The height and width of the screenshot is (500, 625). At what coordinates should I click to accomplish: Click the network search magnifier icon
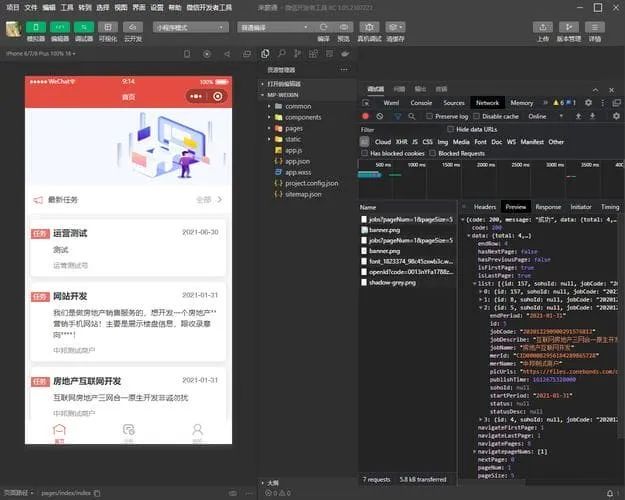(x=412, y=116)
